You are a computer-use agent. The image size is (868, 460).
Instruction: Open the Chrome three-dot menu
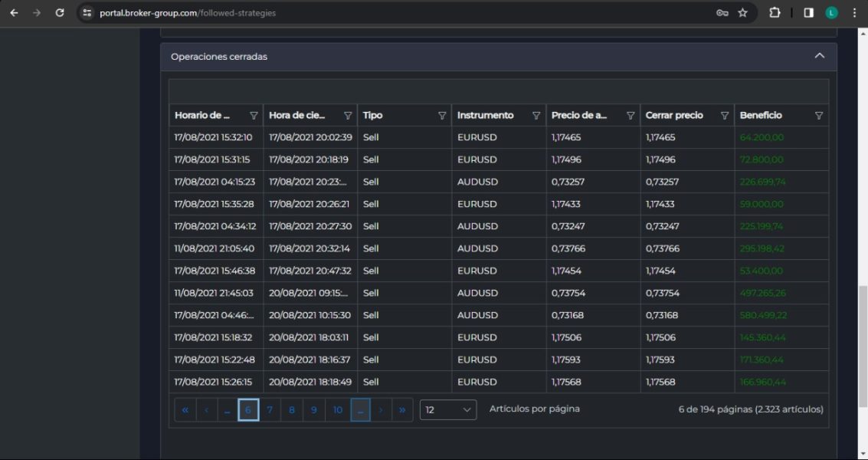click(x=854, y=13)
